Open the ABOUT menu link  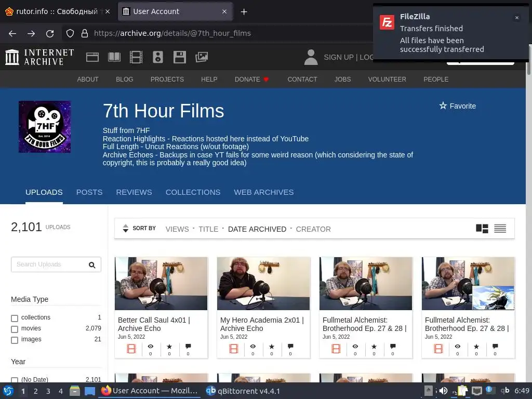pyautogui.click(x=87, y=79)
